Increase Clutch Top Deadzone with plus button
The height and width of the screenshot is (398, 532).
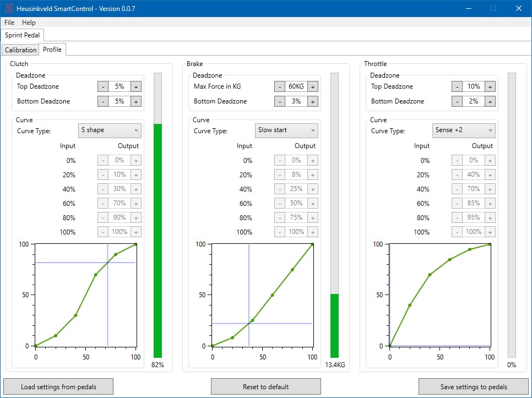pyautogui.click(x=136, y=86)
